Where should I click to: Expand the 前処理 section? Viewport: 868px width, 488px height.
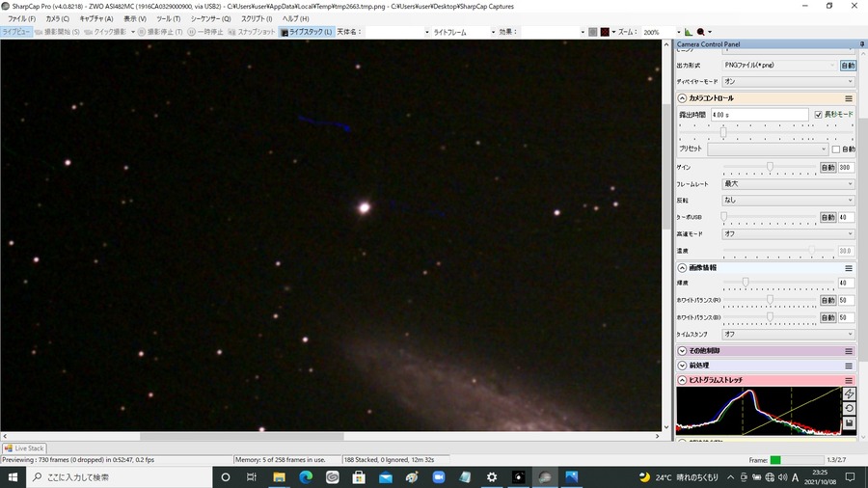pos(682,366)
